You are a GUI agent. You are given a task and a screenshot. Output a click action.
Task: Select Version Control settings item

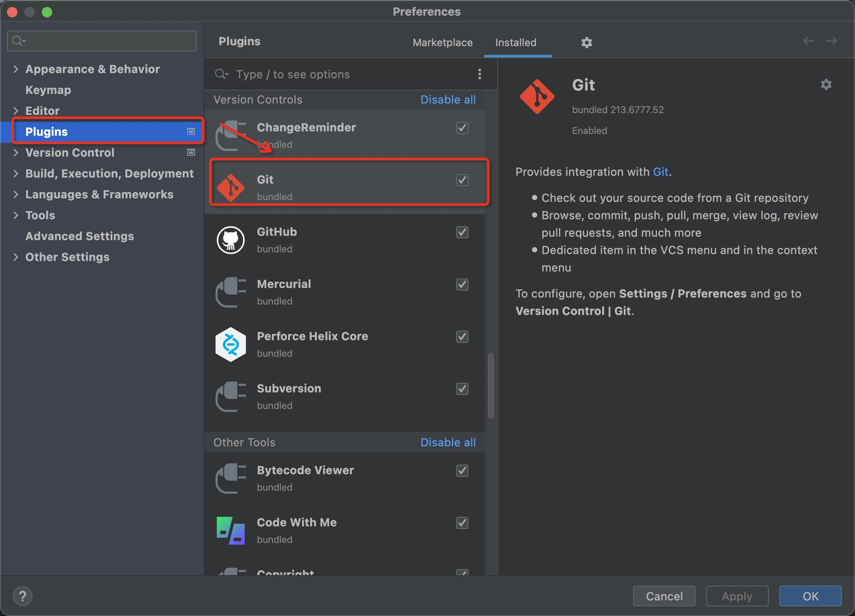point(70,153)
